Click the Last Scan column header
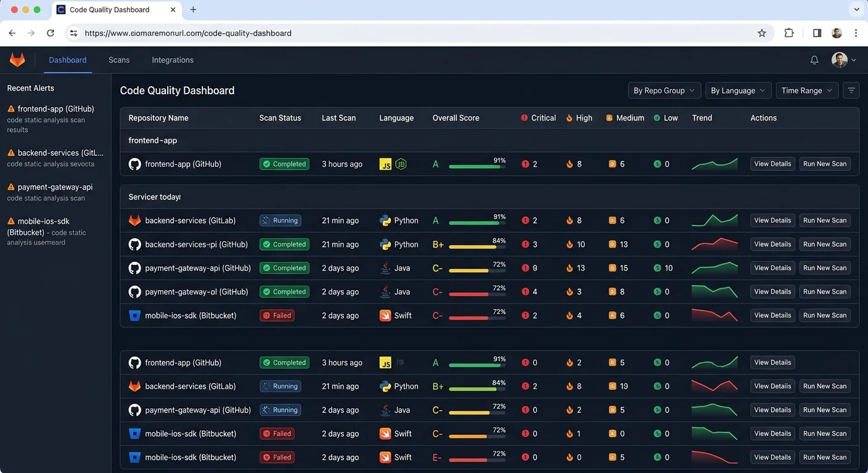The image size is (868, 473). click(x=338, y=118)
